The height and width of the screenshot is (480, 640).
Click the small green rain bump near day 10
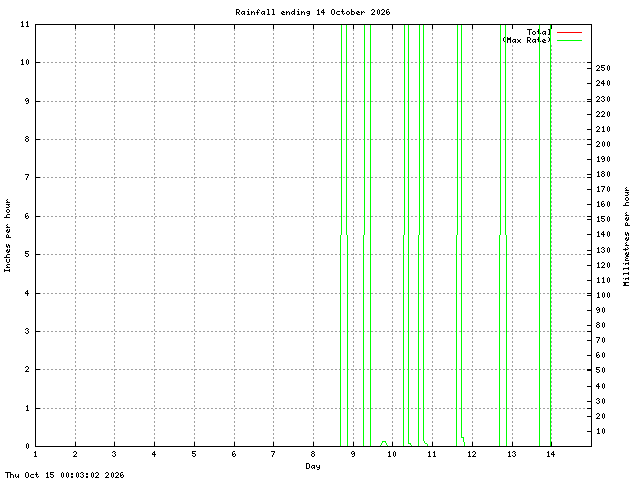[384, 443]
